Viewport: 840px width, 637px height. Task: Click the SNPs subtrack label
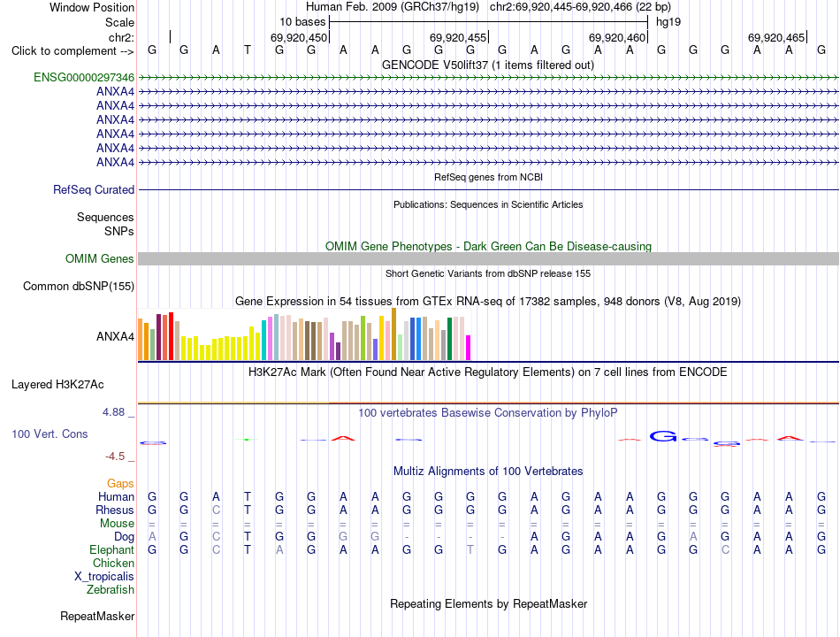click(119, 231)
